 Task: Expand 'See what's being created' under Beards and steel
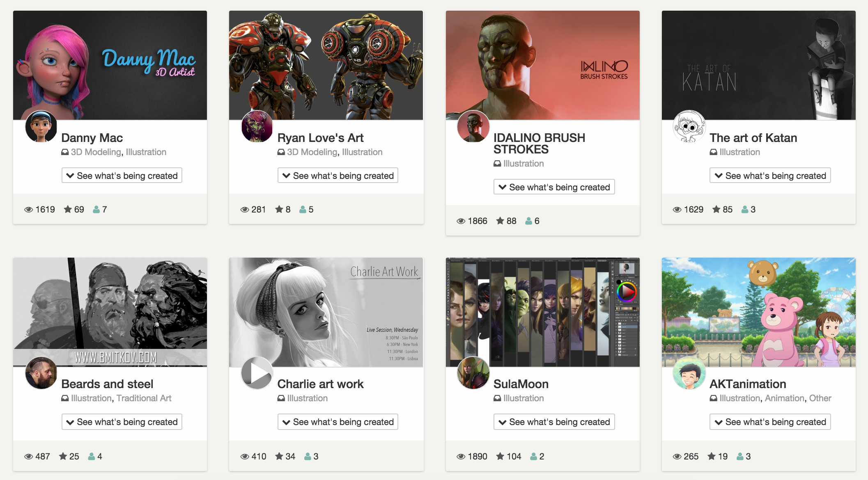coord(122,422)
